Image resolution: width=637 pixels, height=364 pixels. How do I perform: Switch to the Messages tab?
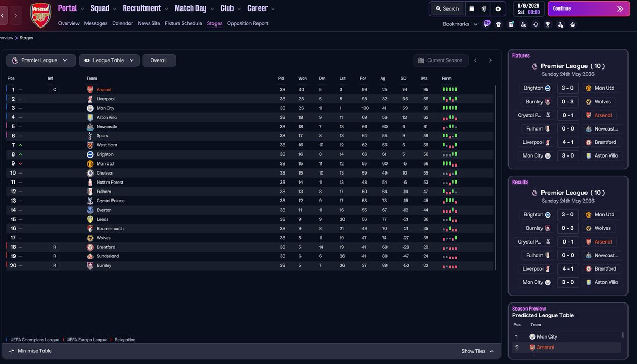pyautogui.click(x=96, y=23)
